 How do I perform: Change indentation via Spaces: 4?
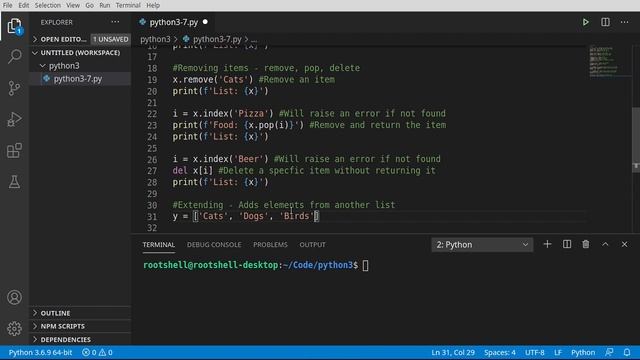click(x=500, y=352)
